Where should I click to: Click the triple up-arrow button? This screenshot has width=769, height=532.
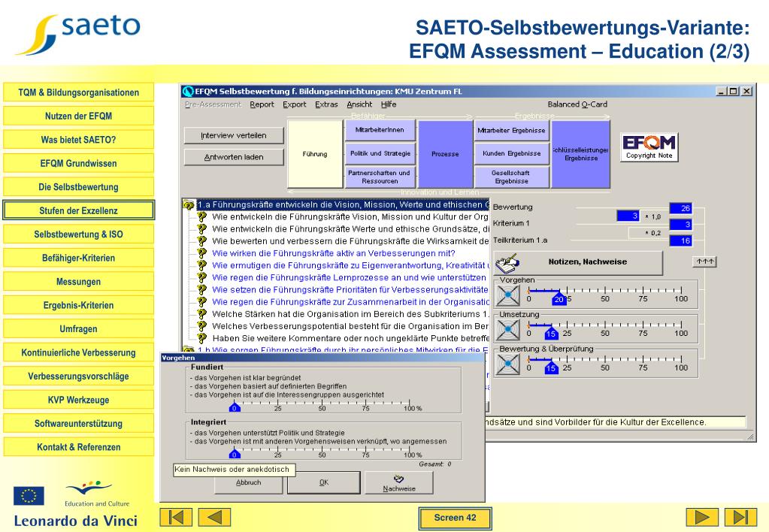point(705,261)
